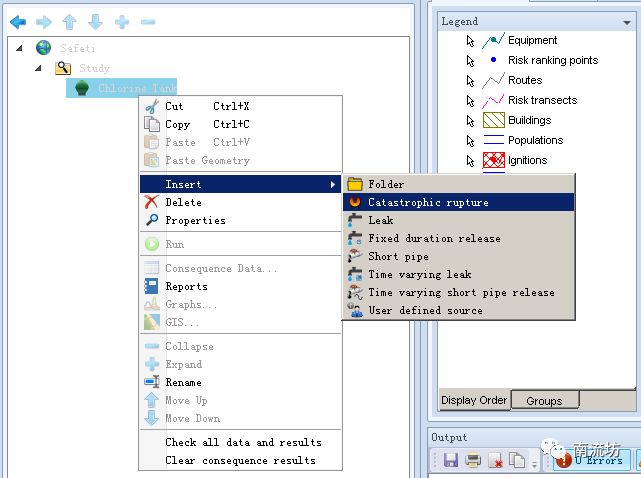The width and height of the screenshot is (641, 478).
Task: Collapse the Safeti tree node
Action: (x=19, y=48)
